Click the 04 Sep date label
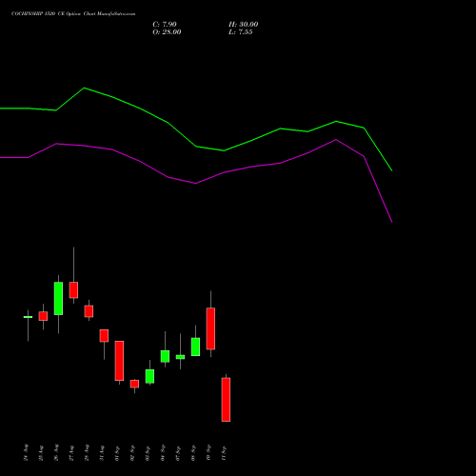This screenshot has height=476, width=476. pos(163,453)
